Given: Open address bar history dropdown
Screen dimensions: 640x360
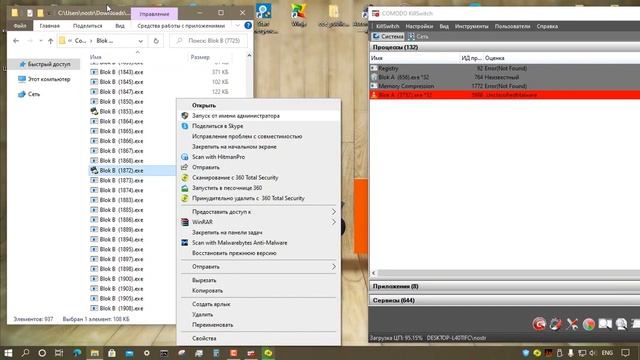Looking at the screenshot, I should point(140,41).
